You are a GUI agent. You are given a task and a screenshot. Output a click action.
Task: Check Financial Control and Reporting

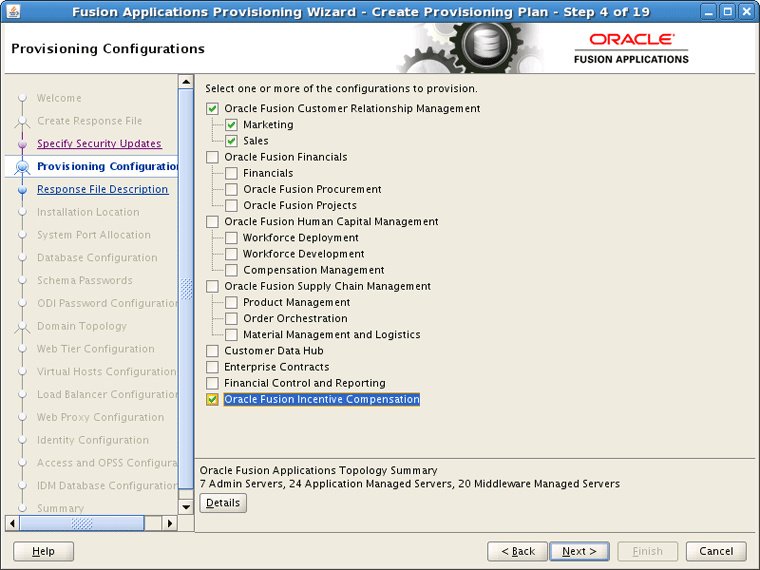pyautogui.click(x=212, y=383)
